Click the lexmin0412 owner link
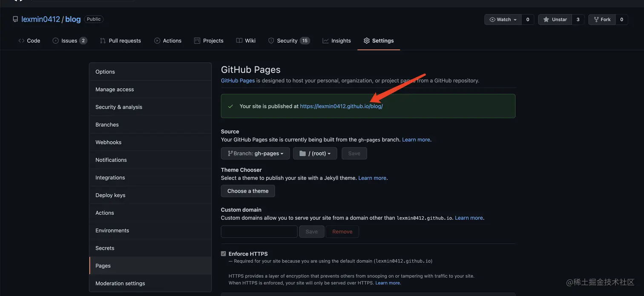The width and height of the screenshot is (644, 296). click(x=41, y=19)
